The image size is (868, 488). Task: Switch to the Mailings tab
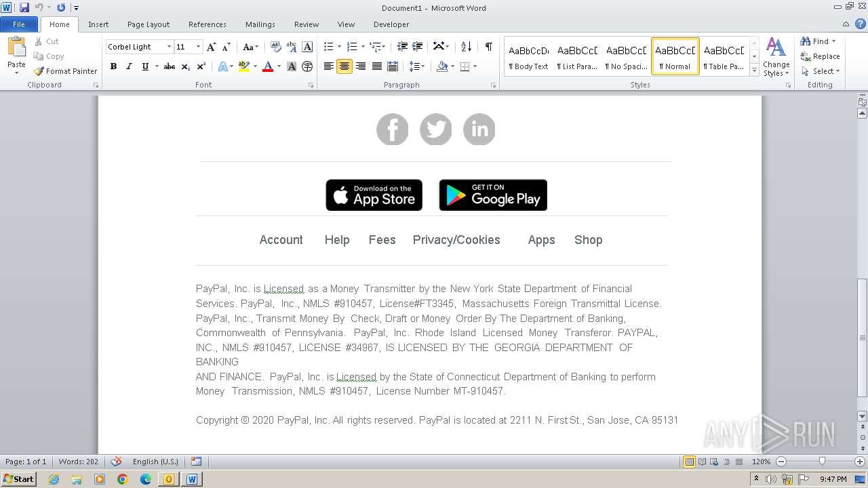[260, 24]
